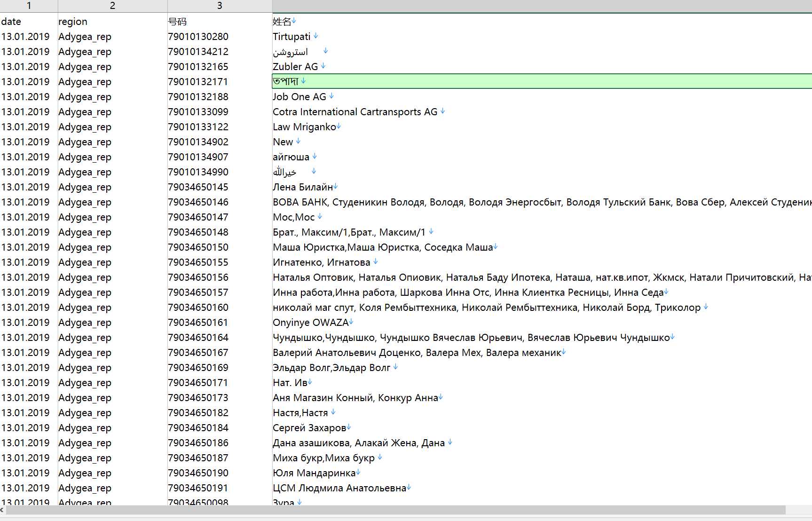
Task: Select the cell starting 'ВОВА БАНК, Студеникин Володя'
Action: 542,202
